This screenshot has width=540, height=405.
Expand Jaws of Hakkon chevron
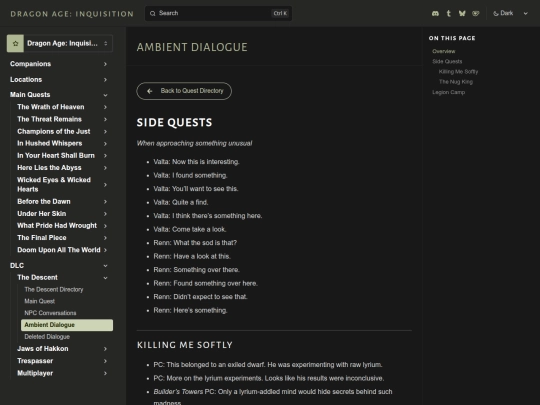coord(105,349)
